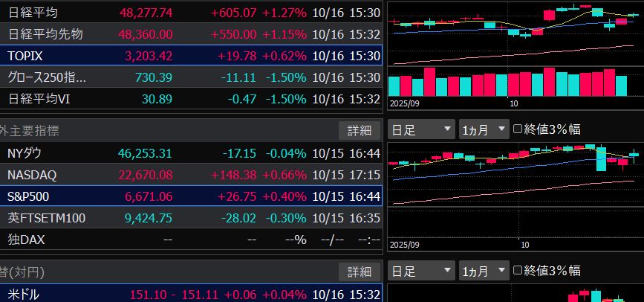Click the volume bars in the top chart
Viewport: 644px width, 302px height.
pyautogui.click(x=513, y=83)
